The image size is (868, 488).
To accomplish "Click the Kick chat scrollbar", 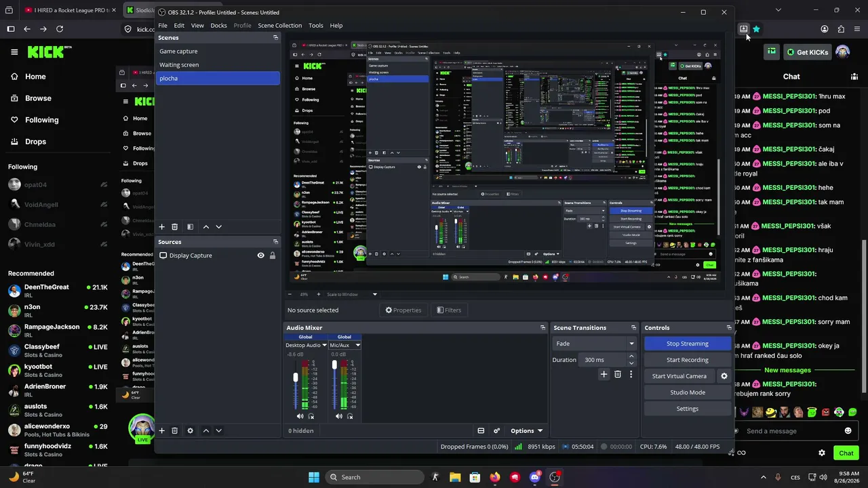I will (863, 316).
